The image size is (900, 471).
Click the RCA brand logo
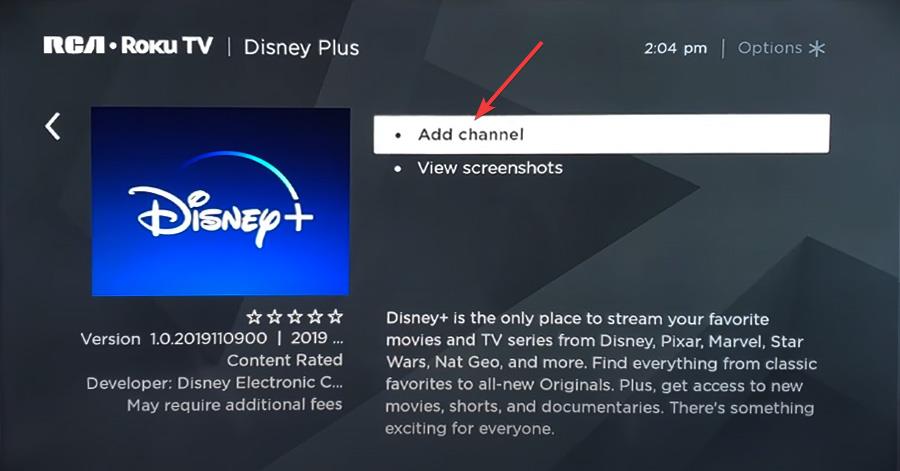75,45
